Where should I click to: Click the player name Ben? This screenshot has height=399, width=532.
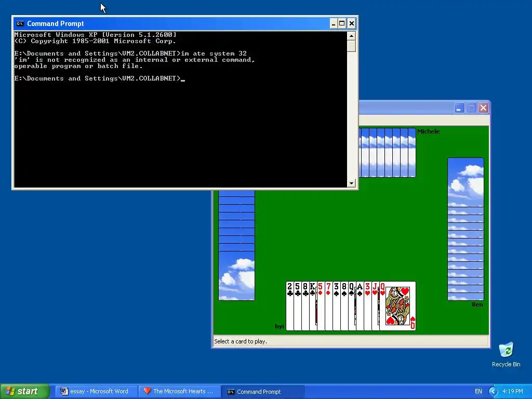point(477,304)
